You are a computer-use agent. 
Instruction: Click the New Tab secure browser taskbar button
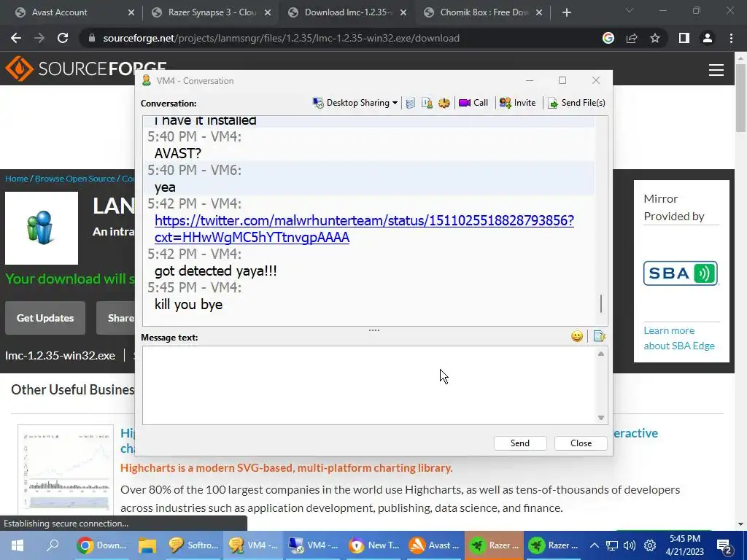[373, 545]
